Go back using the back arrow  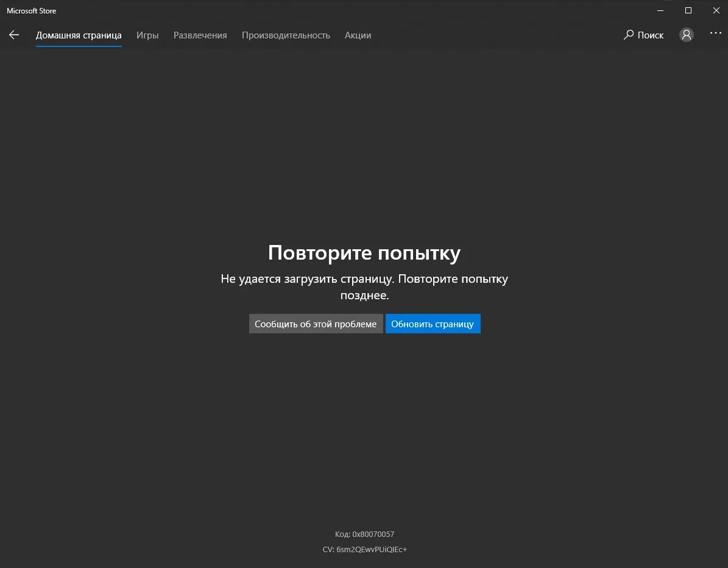(x=14, y=35)
